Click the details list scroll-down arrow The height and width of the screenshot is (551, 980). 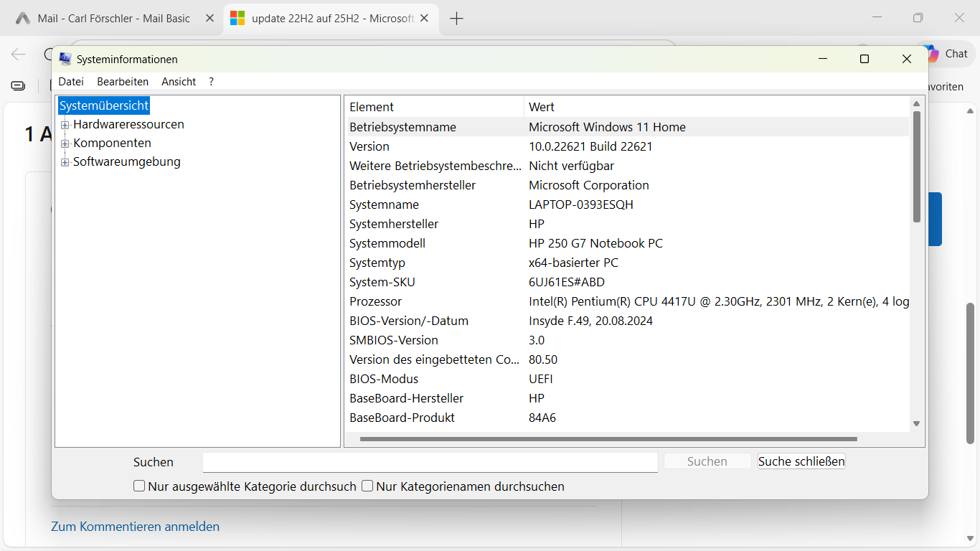tap(916, 424)
